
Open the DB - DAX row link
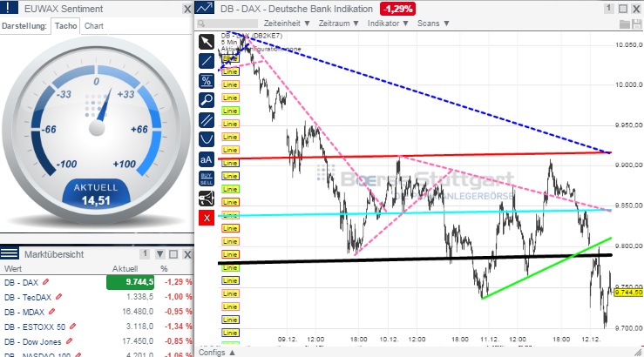22,282
